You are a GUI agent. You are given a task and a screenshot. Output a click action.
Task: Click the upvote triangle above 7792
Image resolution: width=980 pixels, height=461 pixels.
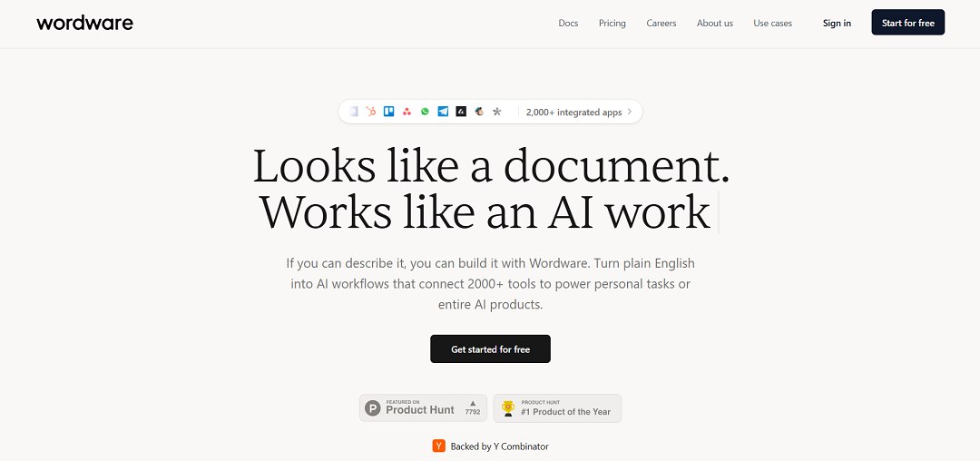coord(473,403)
